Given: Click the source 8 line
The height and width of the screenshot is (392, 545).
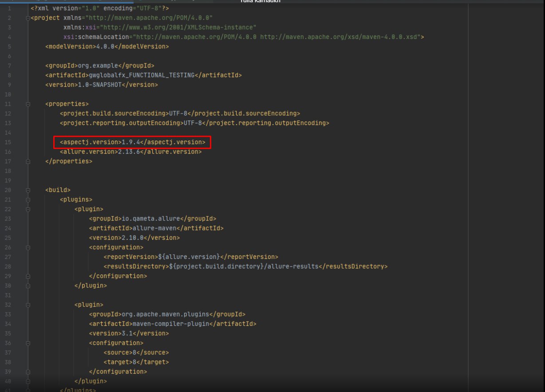Looking at the screenshot, I should pos(136,353).
